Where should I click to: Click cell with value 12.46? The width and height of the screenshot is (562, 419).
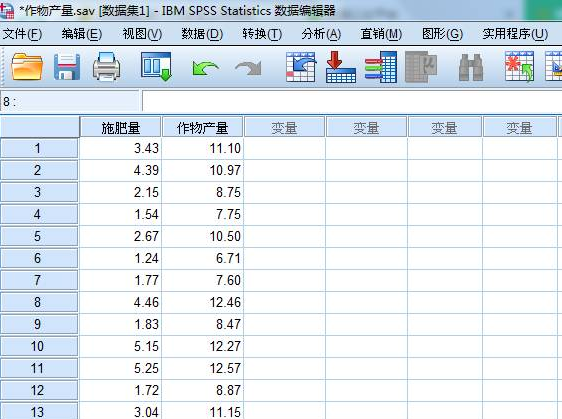click(x=203, y=302)
